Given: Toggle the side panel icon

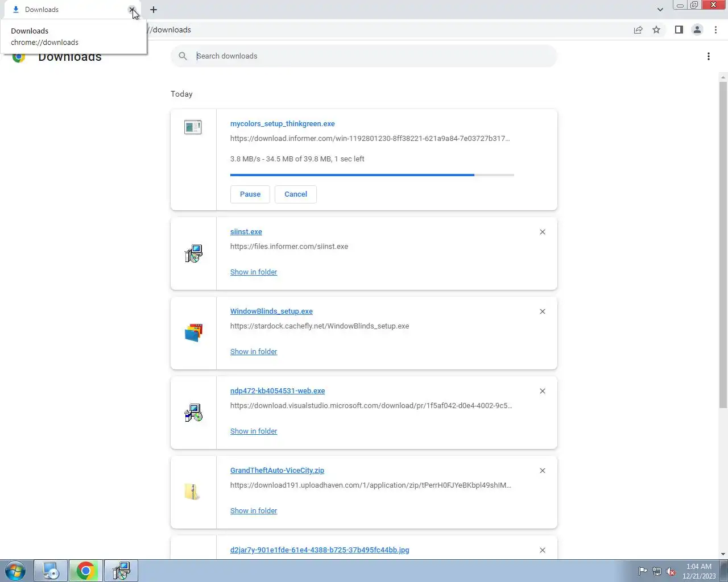Looking at the screenshot, I should [x=679, y=30].
